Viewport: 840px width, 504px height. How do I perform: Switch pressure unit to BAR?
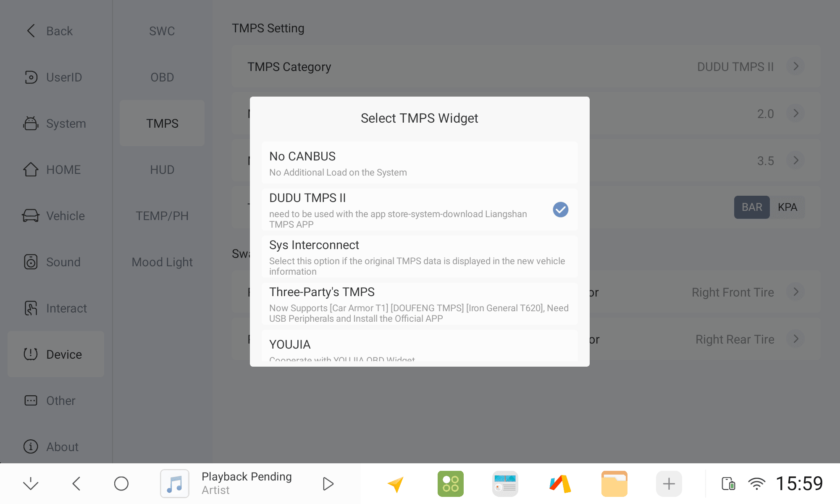click(752, 207)
